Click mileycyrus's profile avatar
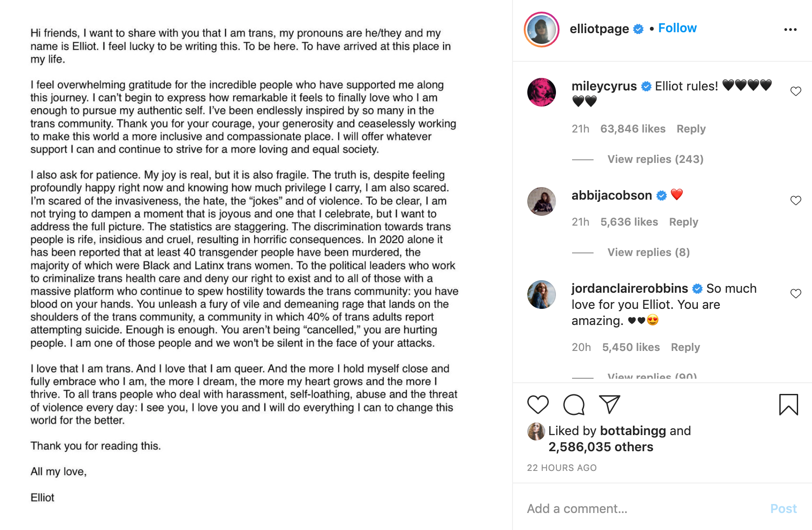Screen dimensions: 812x530 point(542,92)
